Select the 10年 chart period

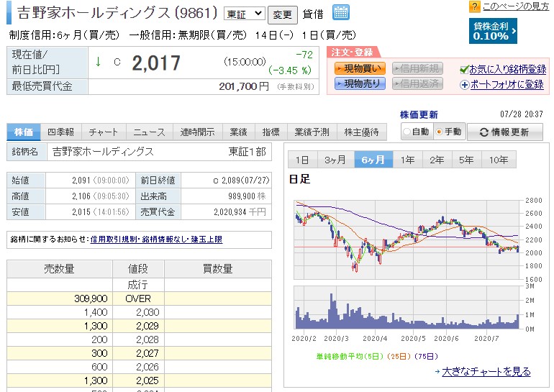(499, 160)
